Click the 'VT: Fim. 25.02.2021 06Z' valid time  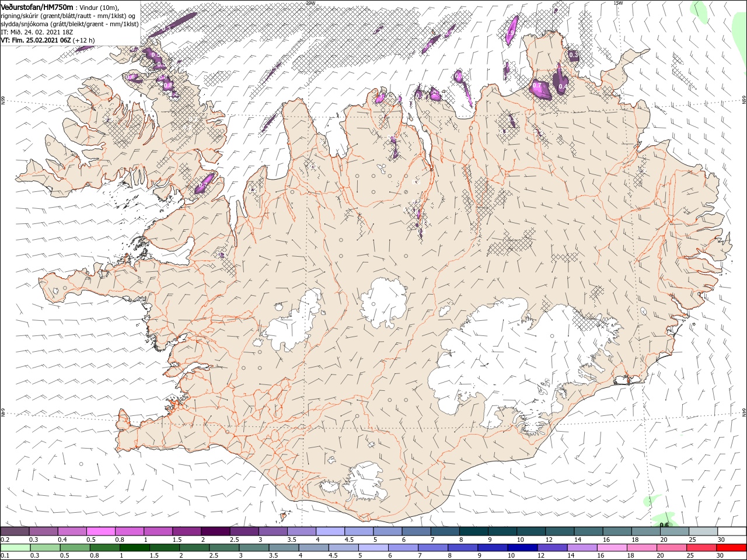(x=36, y=40)
